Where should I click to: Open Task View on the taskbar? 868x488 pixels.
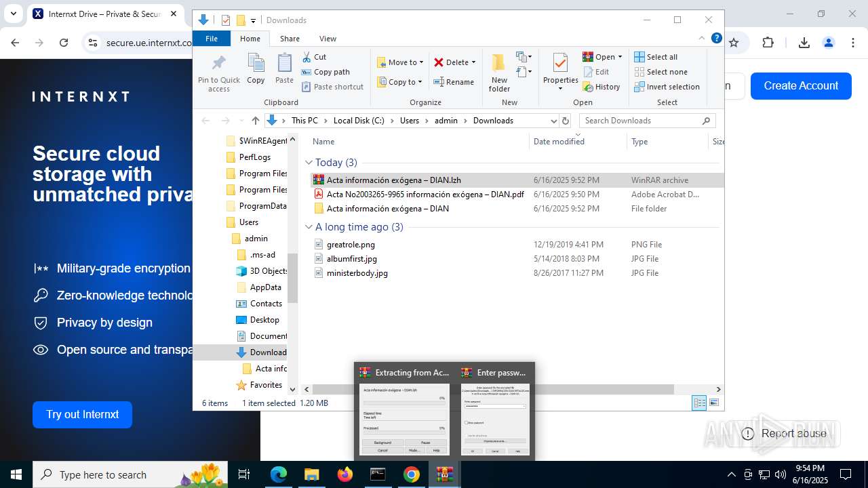244,474
